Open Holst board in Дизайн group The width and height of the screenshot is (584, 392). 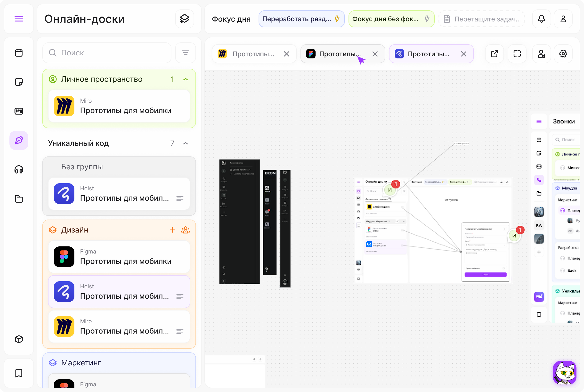coord(119,292)
